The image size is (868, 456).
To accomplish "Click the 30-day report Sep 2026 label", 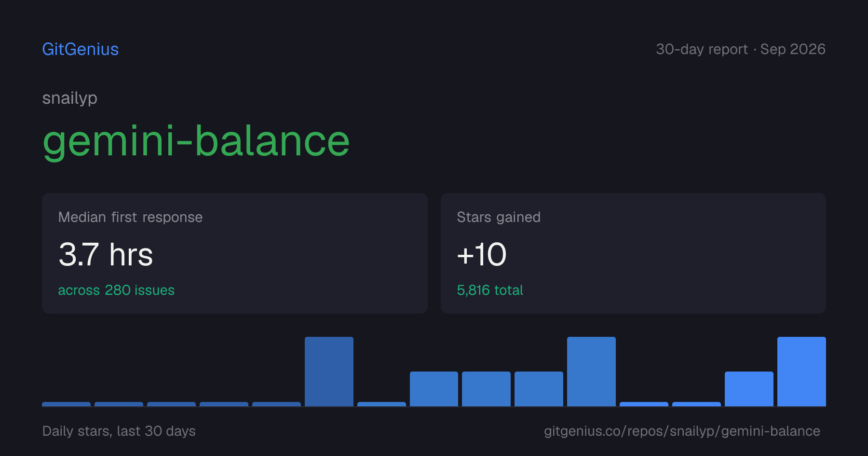I will [x=741, y=49].
